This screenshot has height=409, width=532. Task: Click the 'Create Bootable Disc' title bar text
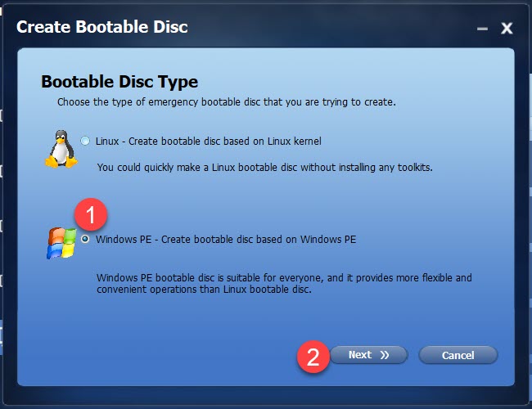pos(102,27)
